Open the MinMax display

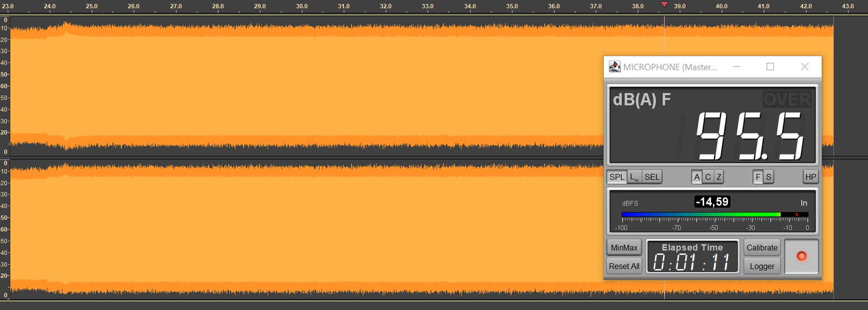624,247
